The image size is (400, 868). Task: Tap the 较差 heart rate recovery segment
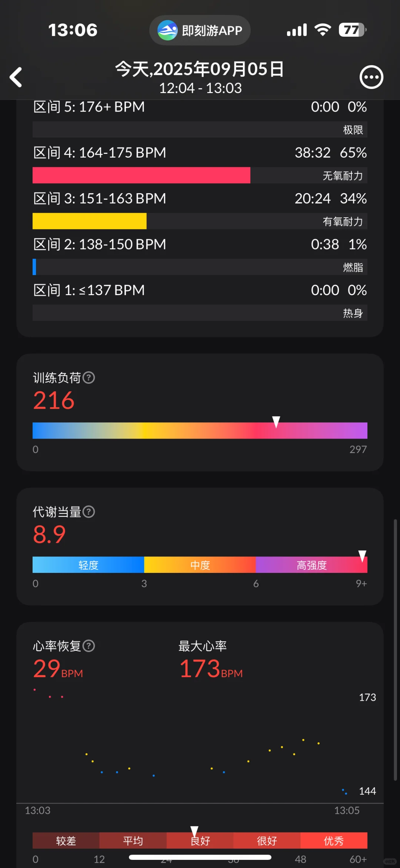pos(66,841)
